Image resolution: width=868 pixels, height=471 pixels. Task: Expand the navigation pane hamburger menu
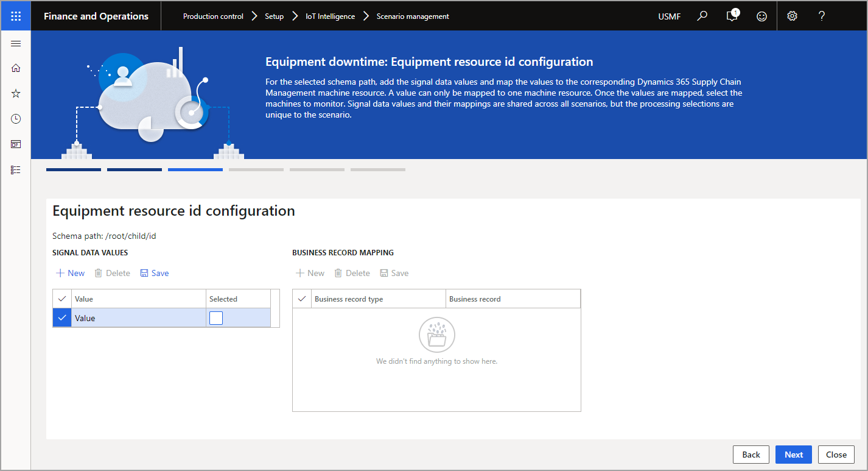pos(16,43)
